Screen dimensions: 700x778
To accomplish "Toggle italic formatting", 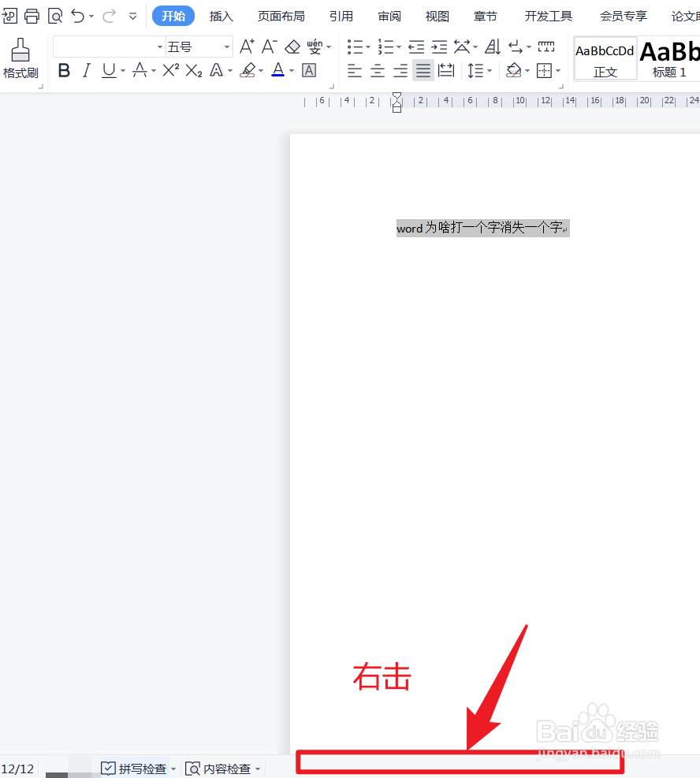I will [x=86, y=70].
